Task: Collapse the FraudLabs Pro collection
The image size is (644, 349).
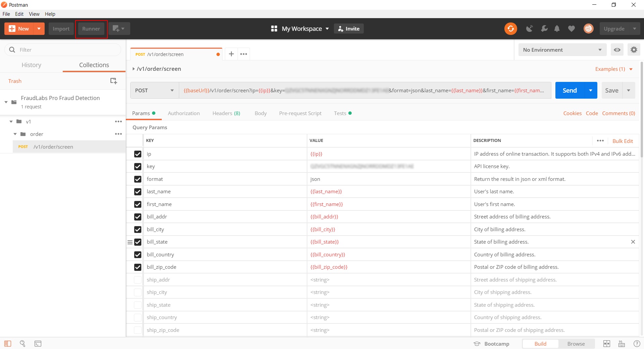Action: coord(6,102)
